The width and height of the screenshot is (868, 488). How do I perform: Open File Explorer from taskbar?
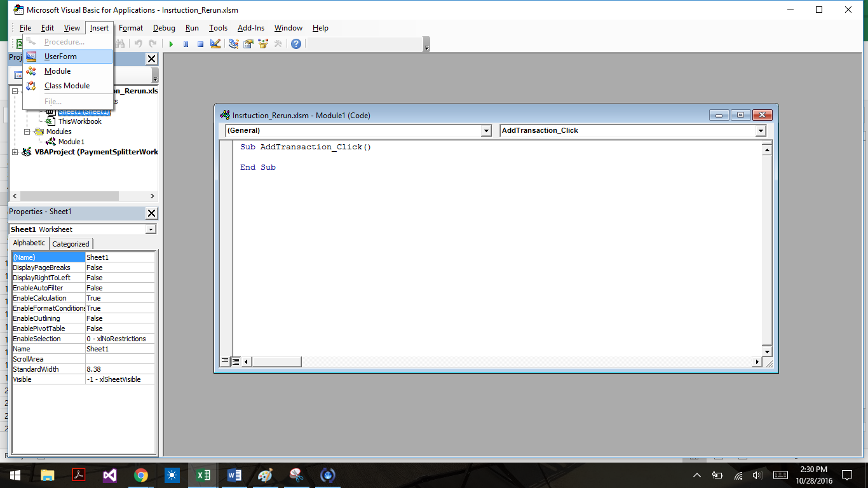47,475
